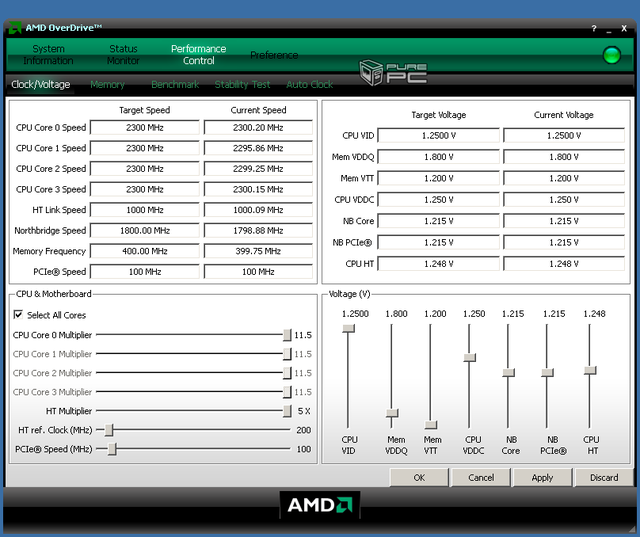
Task: Click CPU VID Target Voltage field
Action: (438, 135)
